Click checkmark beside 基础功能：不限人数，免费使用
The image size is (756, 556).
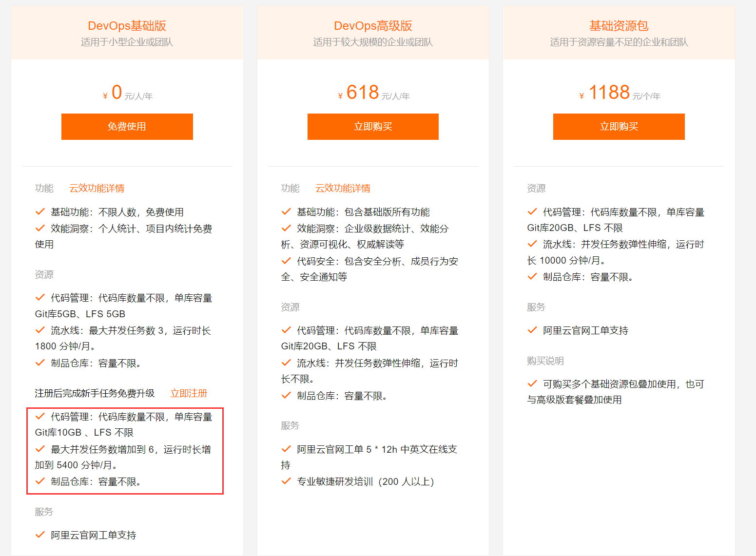[40, 211]
